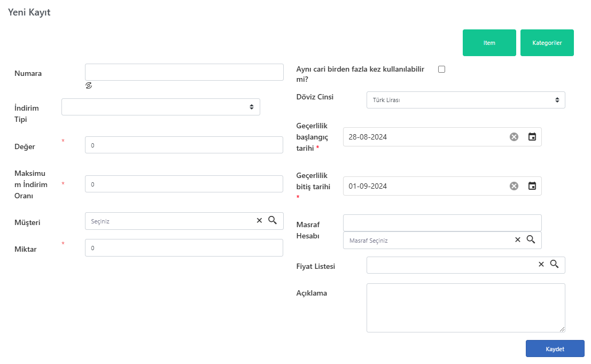Expand the İndirim Tipi dropdown
591x364 pixels.
(x=160, y=107)
